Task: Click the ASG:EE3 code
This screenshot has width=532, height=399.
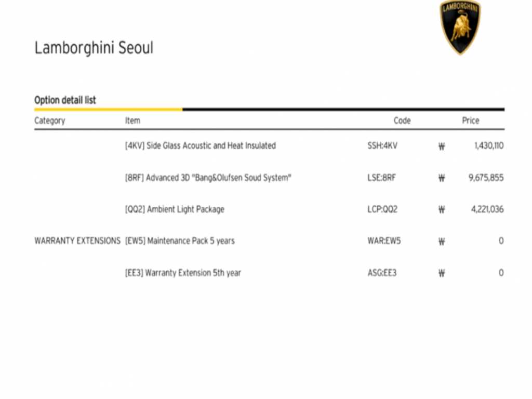Action: pyautogui.click(x=382, y=273)
